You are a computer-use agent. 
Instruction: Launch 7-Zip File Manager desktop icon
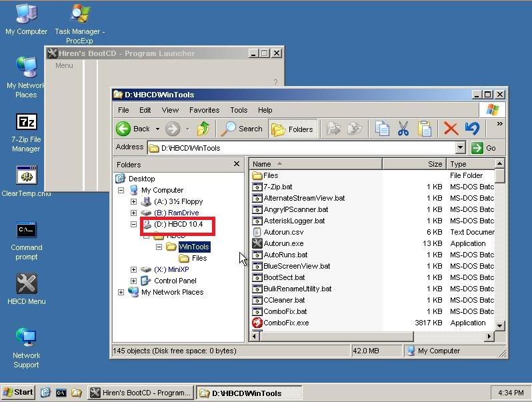(26, 133)
